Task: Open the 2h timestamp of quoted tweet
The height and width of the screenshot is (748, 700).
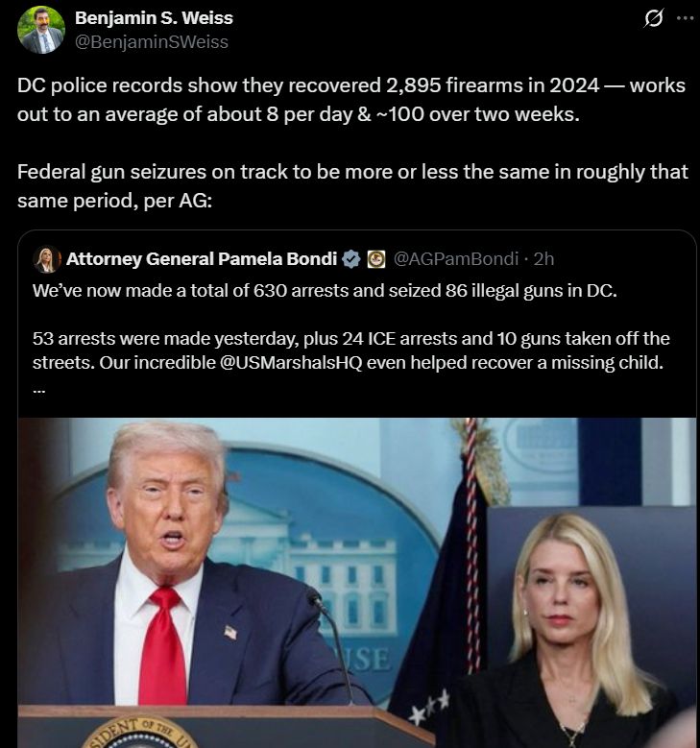Action: point(543,258)
